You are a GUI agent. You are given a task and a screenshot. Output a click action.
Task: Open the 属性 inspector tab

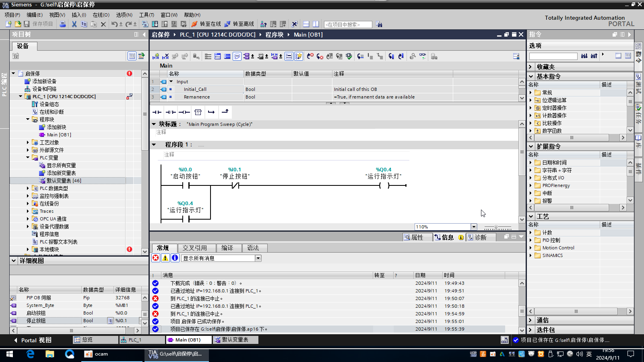pos(417,237)
